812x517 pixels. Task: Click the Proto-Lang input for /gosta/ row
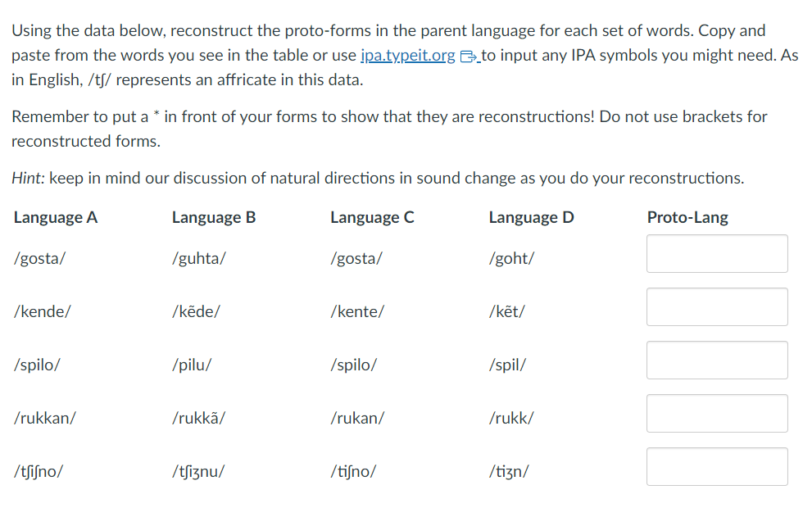717,253
